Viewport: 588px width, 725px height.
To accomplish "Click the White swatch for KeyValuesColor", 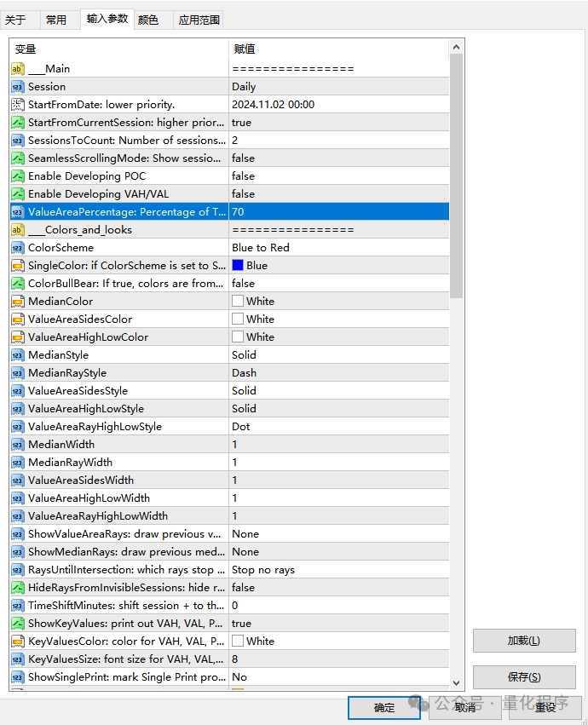I will click(238, 641).
